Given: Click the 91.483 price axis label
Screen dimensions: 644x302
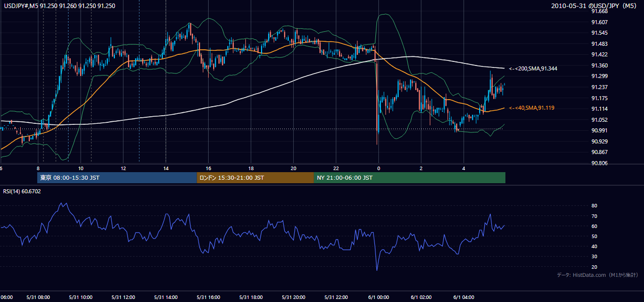Looking at the screenshot, I should tap(600, 44).
